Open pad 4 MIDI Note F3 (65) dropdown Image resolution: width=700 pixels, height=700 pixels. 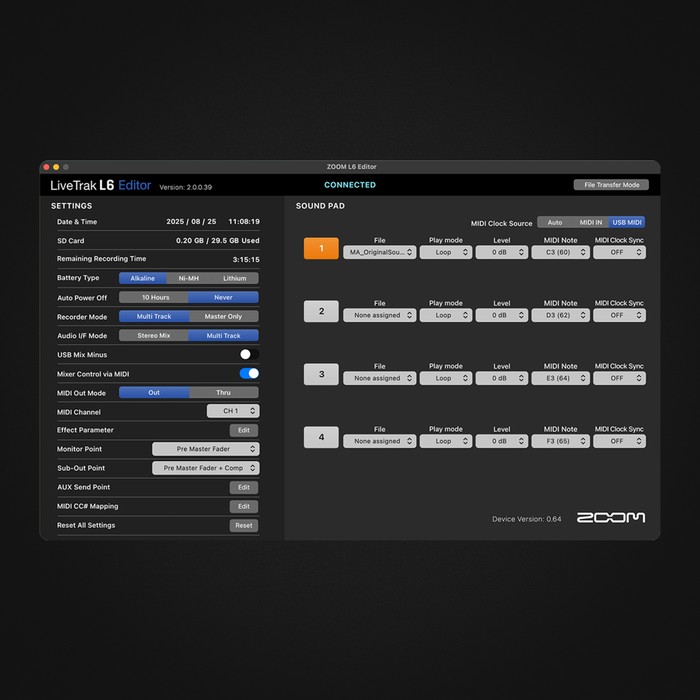[x=560, y=441]
